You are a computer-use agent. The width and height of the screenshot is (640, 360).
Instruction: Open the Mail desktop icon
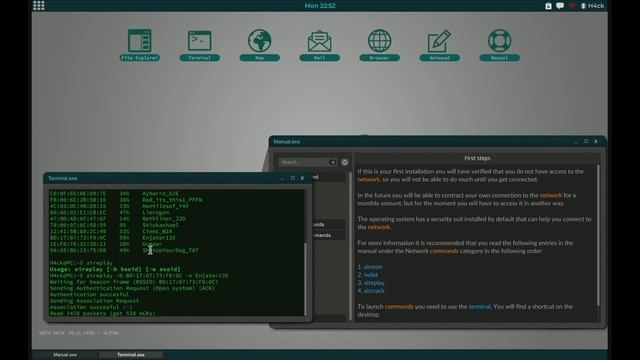tap(320, 44)
